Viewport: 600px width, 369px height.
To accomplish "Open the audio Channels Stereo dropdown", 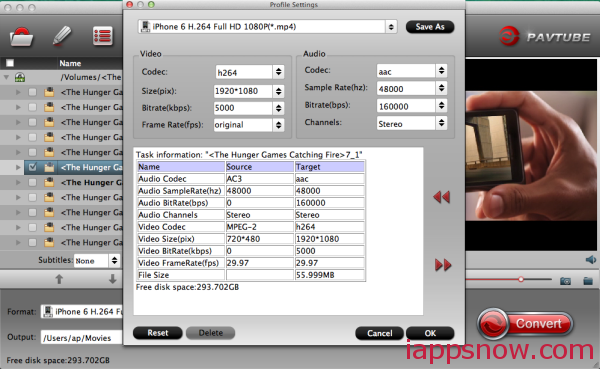I will tap(412, 123).
